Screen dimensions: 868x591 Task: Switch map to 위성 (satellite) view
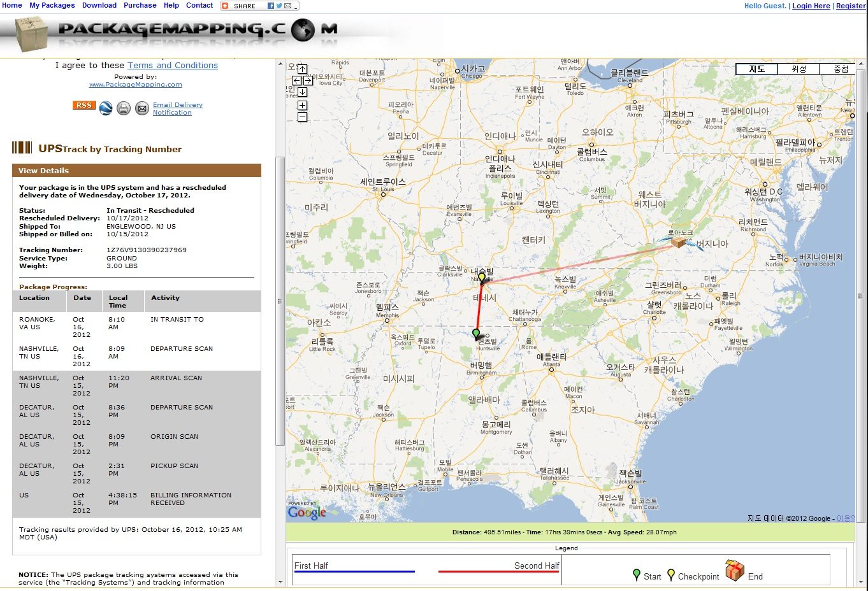click(799, 69)
